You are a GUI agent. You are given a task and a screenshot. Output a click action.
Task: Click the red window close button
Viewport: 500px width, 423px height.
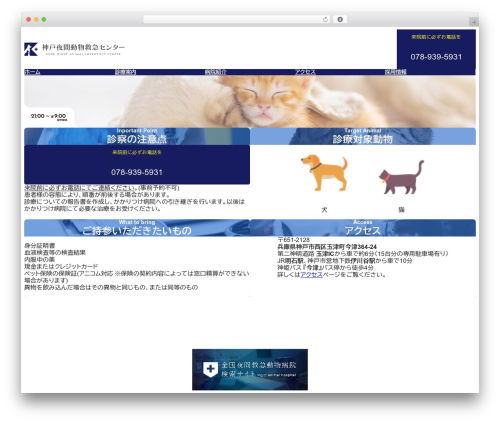click(29, 19)
